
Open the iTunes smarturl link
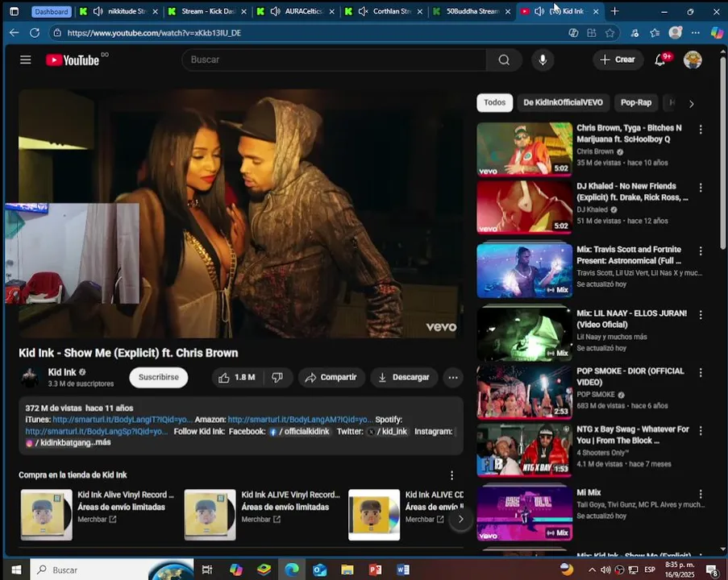122,420
